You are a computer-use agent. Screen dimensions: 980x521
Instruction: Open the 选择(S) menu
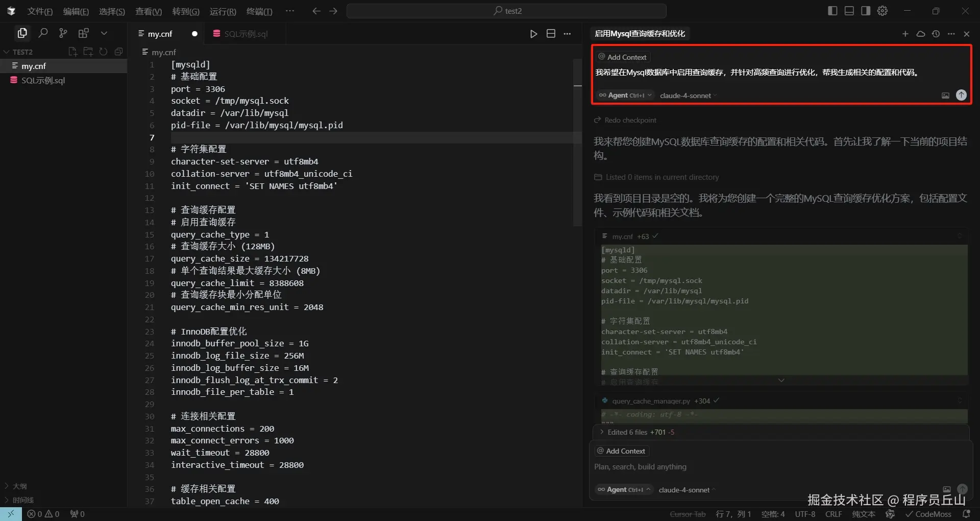(112, 11)
